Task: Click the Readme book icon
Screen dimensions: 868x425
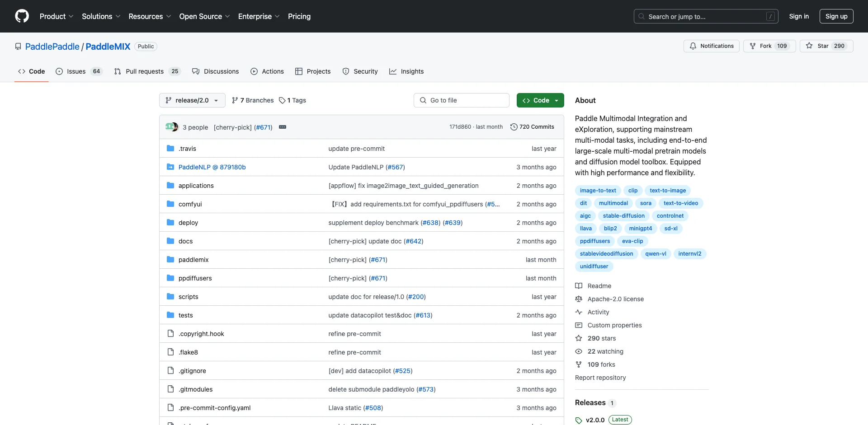Action: tap(579, 286)
